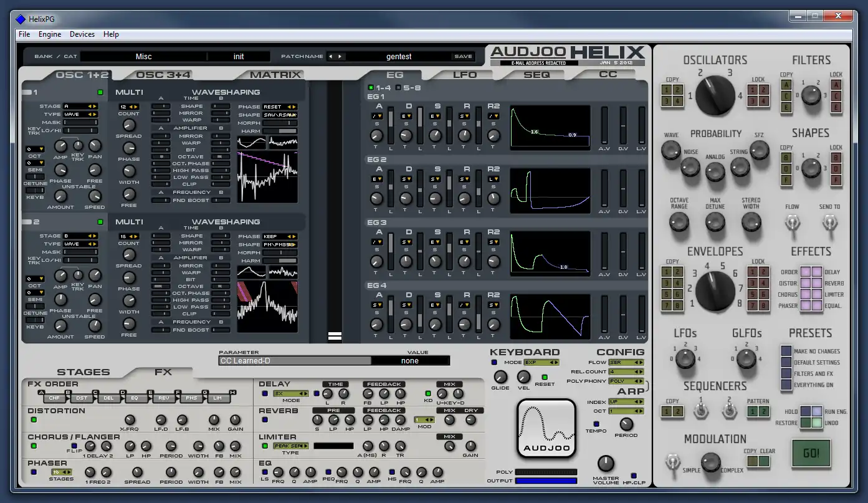
Task: Click oscillator 1 Amp knob
Action: (x=60, y=146)
